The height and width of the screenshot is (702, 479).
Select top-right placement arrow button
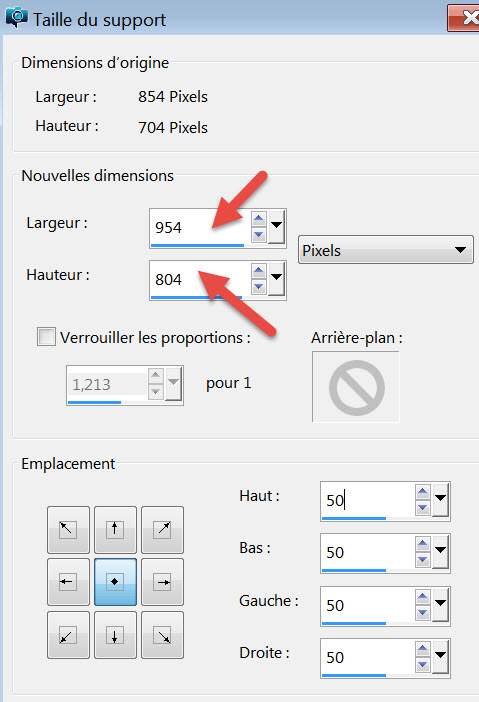[163, 530]
